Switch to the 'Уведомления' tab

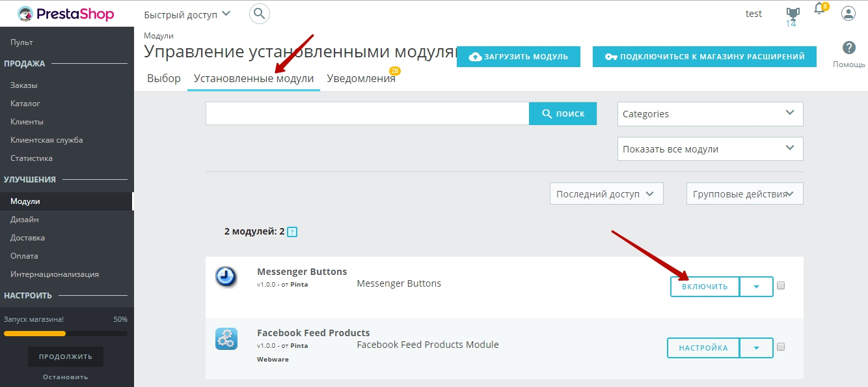(x=361, y=78)
